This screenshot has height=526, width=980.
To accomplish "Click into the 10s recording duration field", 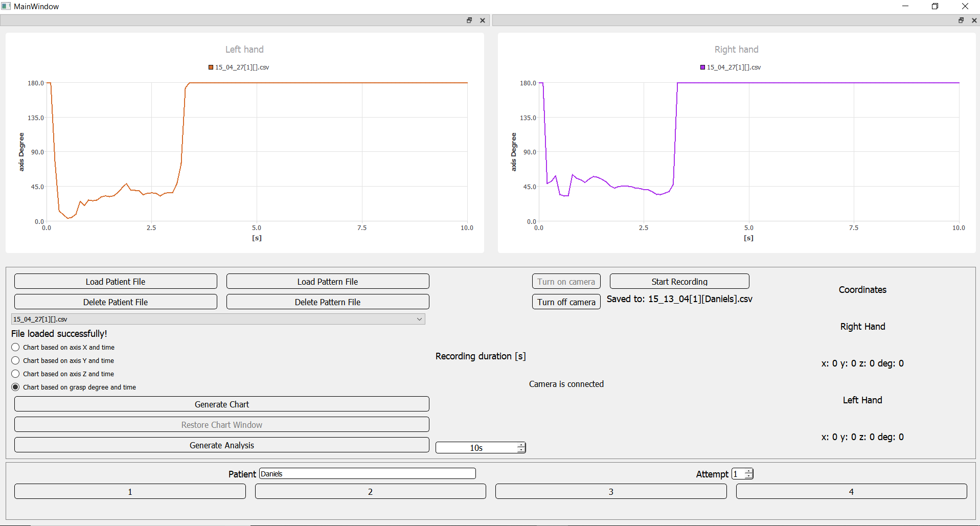I will tap(476, 448).
